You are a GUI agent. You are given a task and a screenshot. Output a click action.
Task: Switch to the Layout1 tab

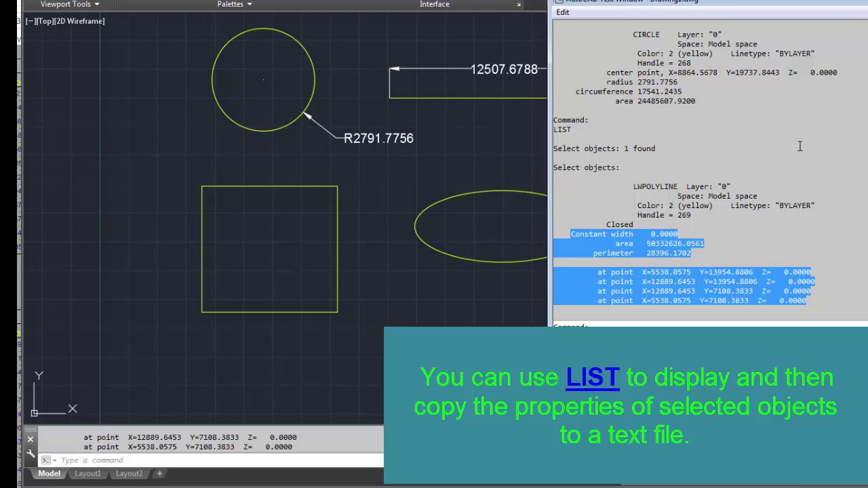pos(87,473)
